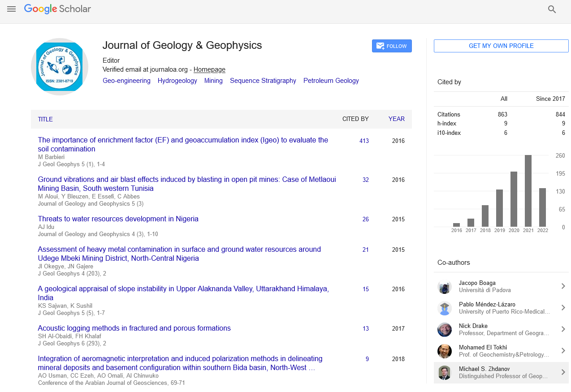Sort articles by YEAR column header

click(x=396, y=119)
